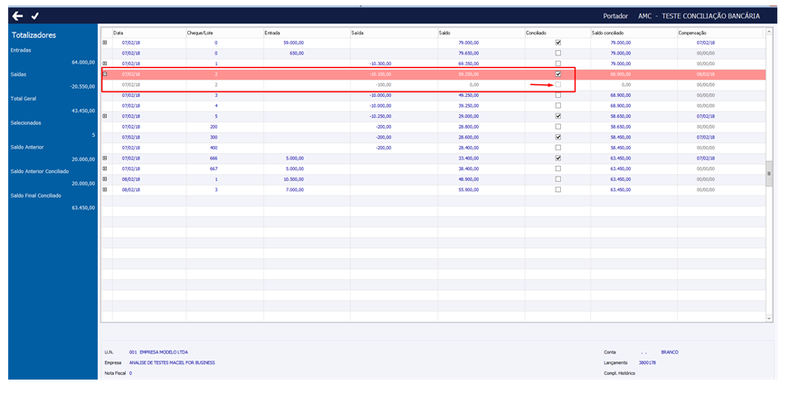Image resolution: width=800 pixels, height=405 pixels.
Task: Expand the row for cheque 667
Action: click(105, 168)
